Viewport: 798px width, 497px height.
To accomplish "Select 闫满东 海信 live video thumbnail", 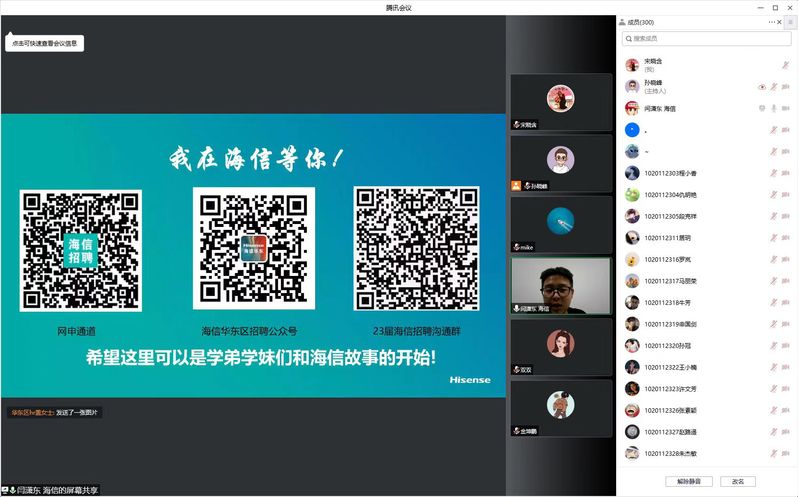I will click(x=560, y=285).
